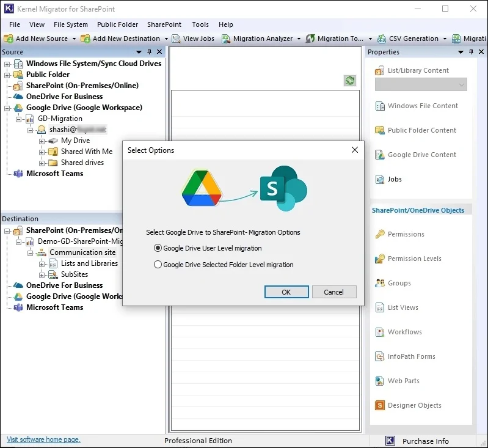Click the List Views icon
The image size is (488, 448).
(x=380, y=307)
